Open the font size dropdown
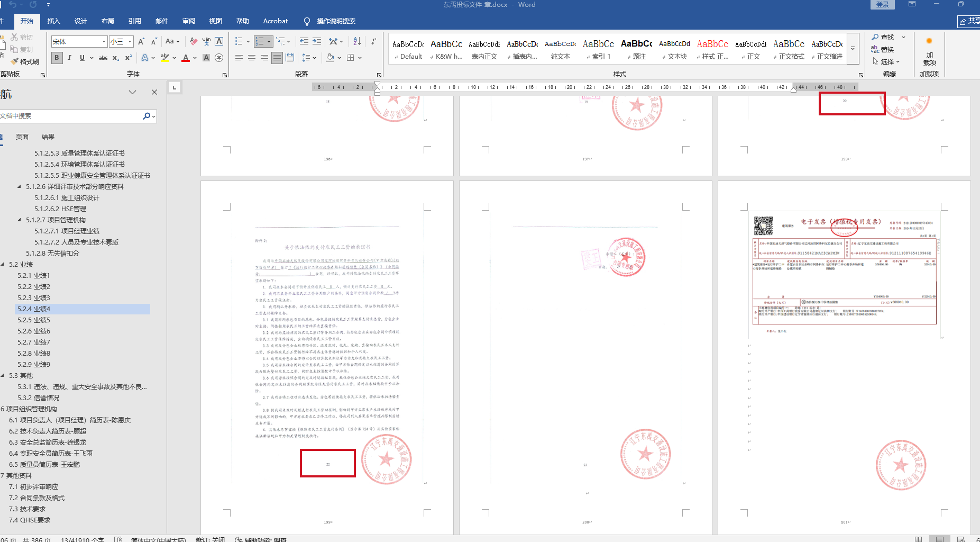 tap(130, 41)
